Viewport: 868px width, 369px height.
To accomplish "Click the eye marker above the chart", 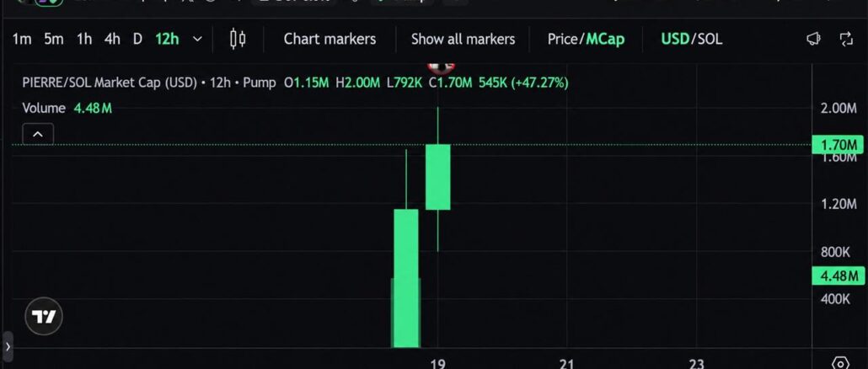I will click(442, 67).
